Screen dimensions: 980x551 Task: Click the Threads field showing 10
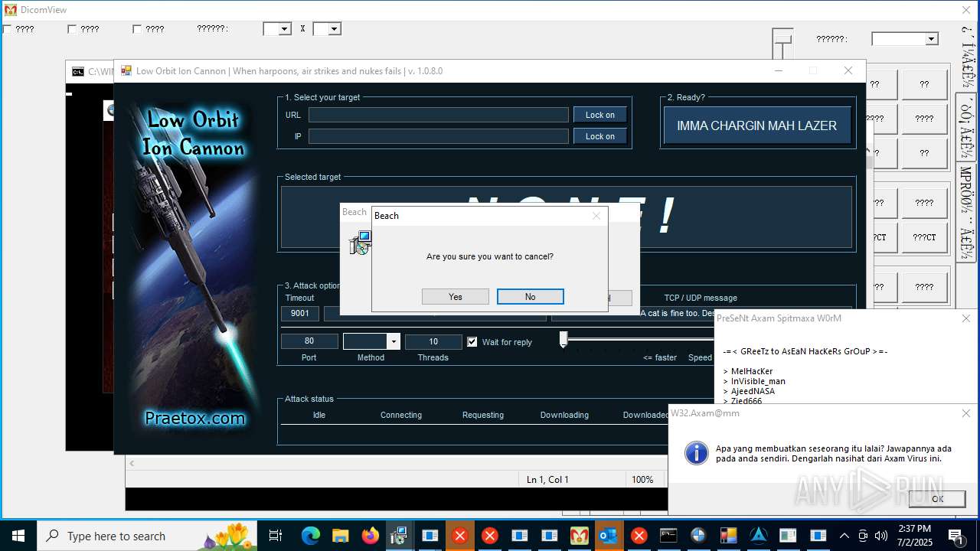coord(433,341)
